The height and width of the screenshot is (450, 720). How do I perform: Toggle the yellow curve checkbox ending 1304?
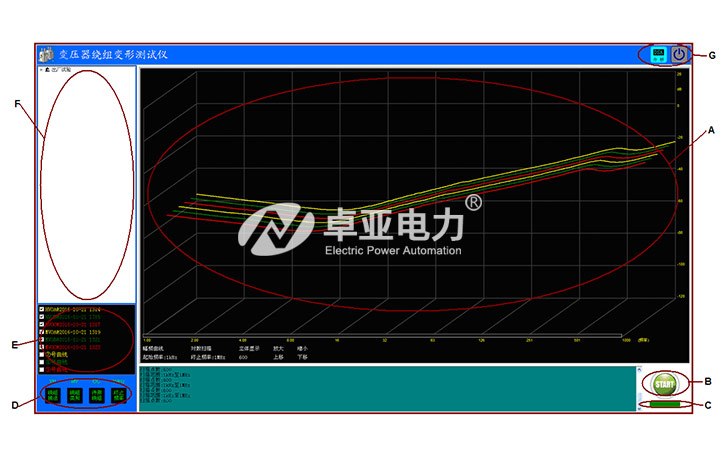click(41, 309)
